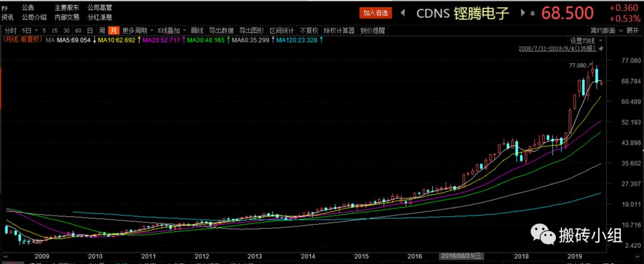Open 区间统计 range statistics
644x264 pixels.
[281, 30]
